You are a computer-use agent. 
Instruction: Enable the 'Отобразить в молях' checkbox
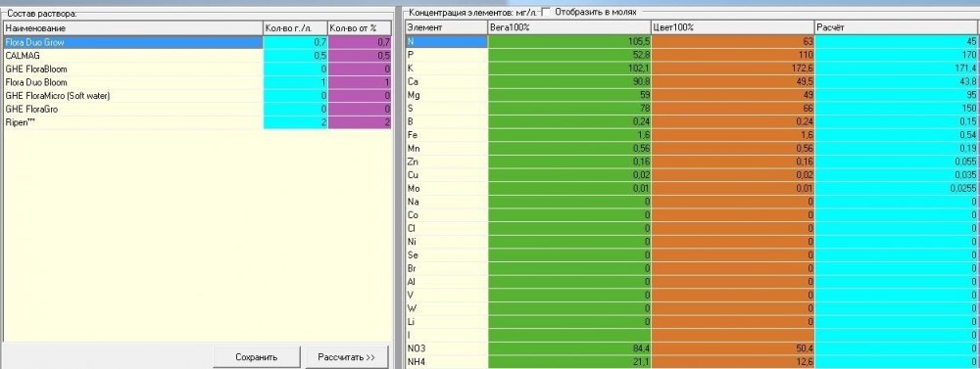tap(546, 13)
